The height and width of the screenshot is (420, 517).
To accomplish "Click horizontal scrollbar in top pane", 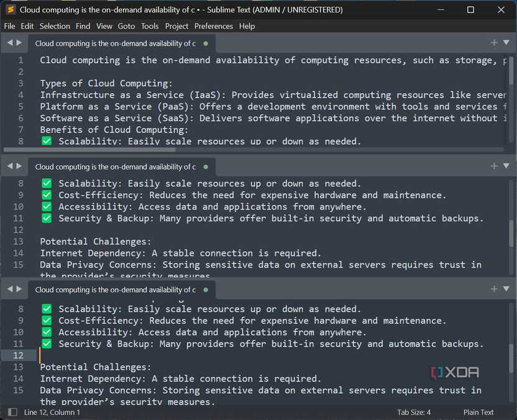I will [x=89, y=149].
